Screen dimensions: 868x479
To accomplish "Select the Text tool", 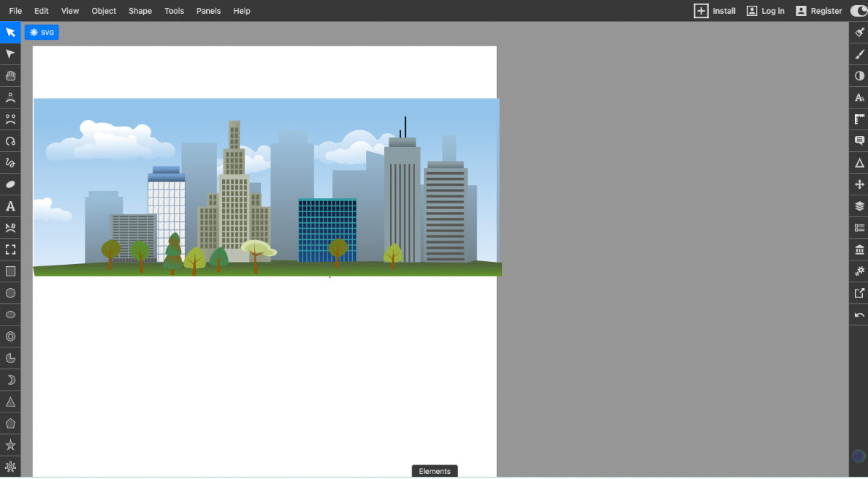I will [x=10, y=206].
